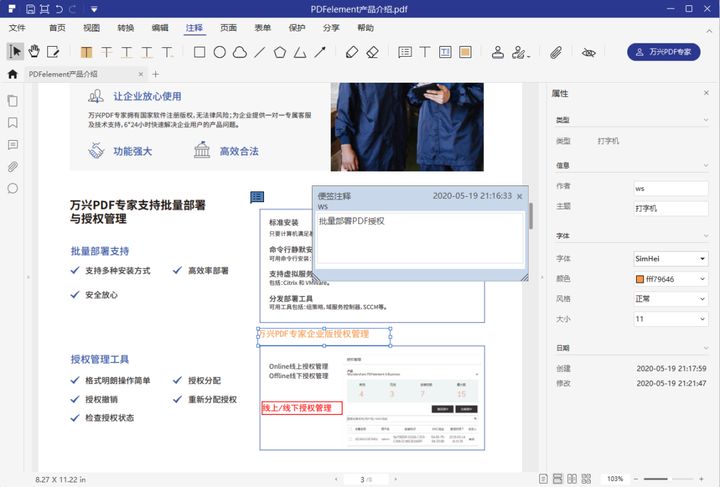720x487 pixels.
Task: Close the 便签注释 note popup
Action: pyautogui.click(x=519, y=196)
